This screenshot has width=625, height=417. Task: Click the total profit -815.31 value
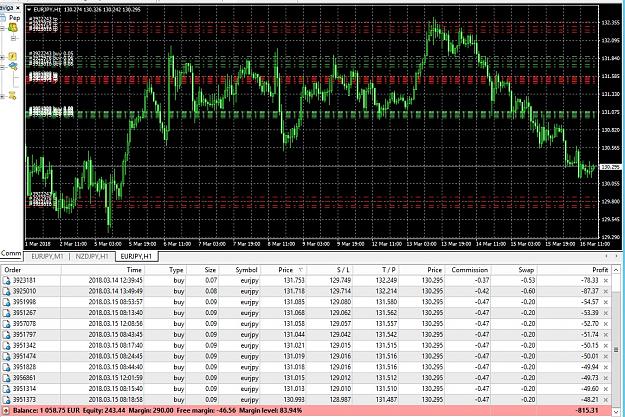click(x=587, y=410)
